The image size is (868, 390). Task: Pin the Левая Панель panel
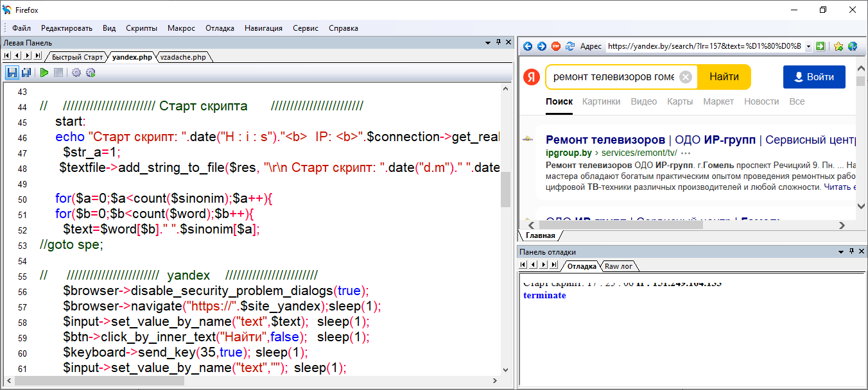(x=498, y=42)
